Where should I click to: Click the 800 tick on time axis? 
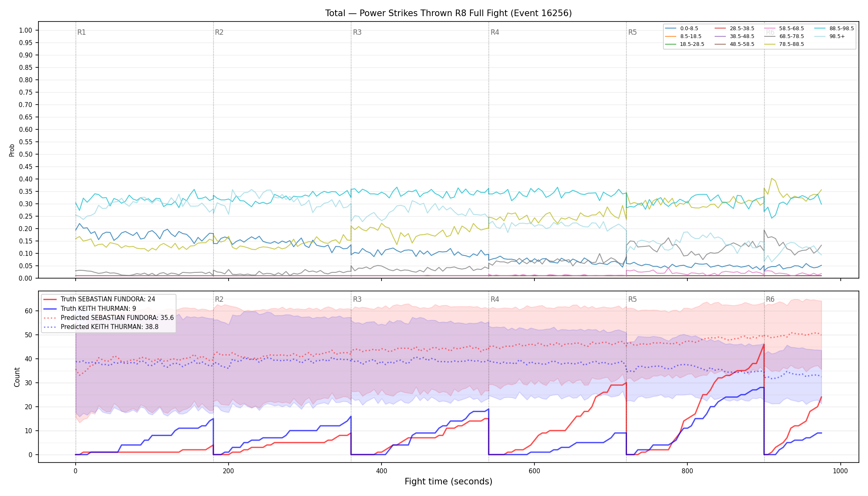pyautogui.click(x=687, y=471)
